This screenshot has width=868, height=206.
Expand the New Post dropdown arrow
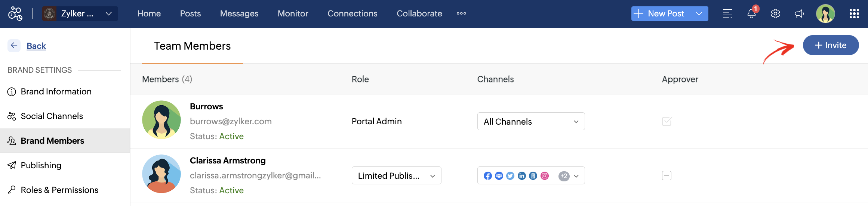tap(699, 14)
